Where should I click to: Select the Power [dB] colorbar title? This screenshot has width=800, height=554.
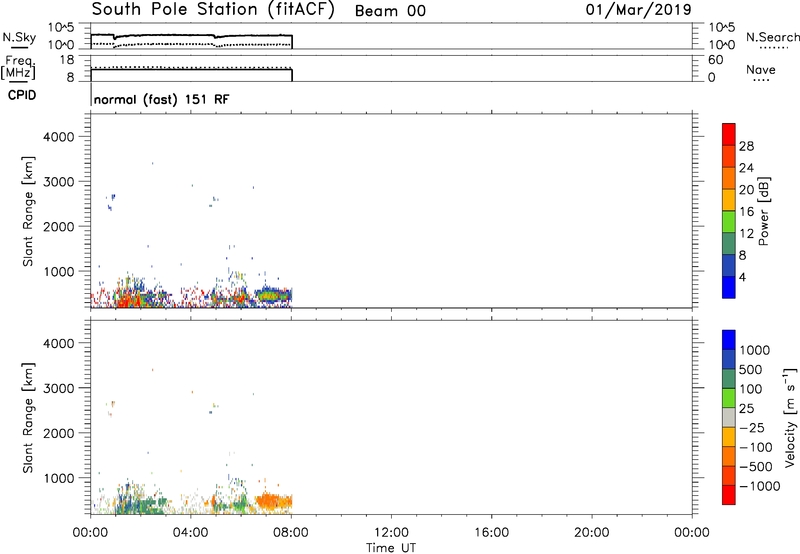(x=763, y=211)
